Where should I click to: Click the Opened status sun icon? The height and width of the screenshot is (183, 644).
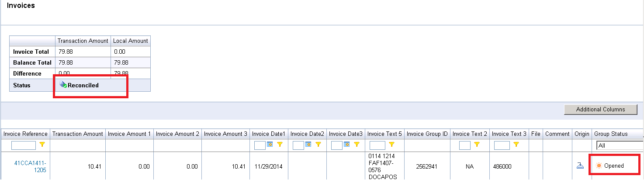[599, 166]
